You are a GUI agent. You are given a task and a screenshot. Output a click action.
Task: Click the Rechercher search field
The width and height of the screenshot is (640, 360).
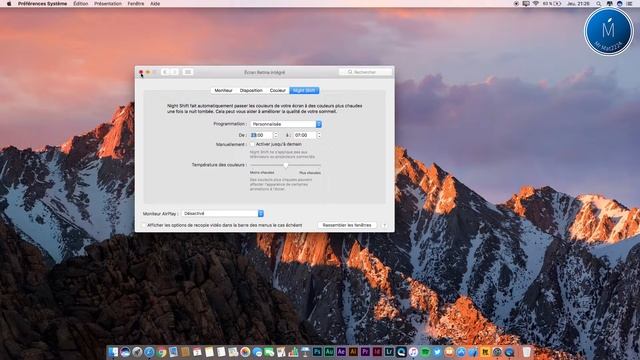point(365,72)
